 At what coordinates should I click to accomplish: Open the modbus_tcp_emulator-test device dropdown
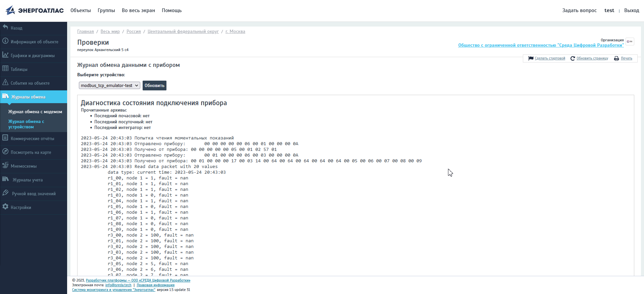tap(109, 86)
